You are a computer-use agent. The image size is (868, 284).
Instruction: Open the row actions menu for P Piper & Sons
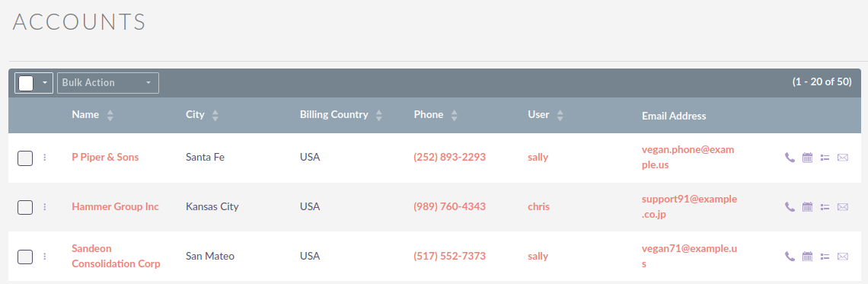pos(45,158)
